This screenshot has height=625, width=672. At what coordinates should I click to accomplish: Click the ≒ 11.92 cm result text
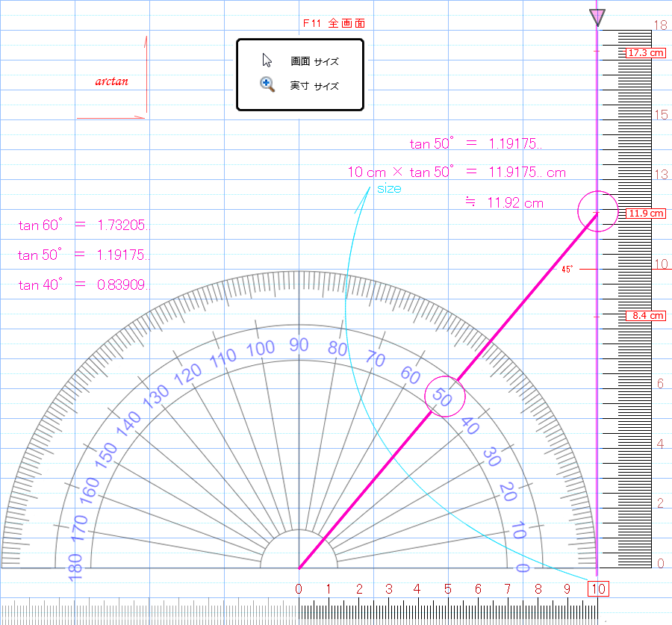coord(504,202)
